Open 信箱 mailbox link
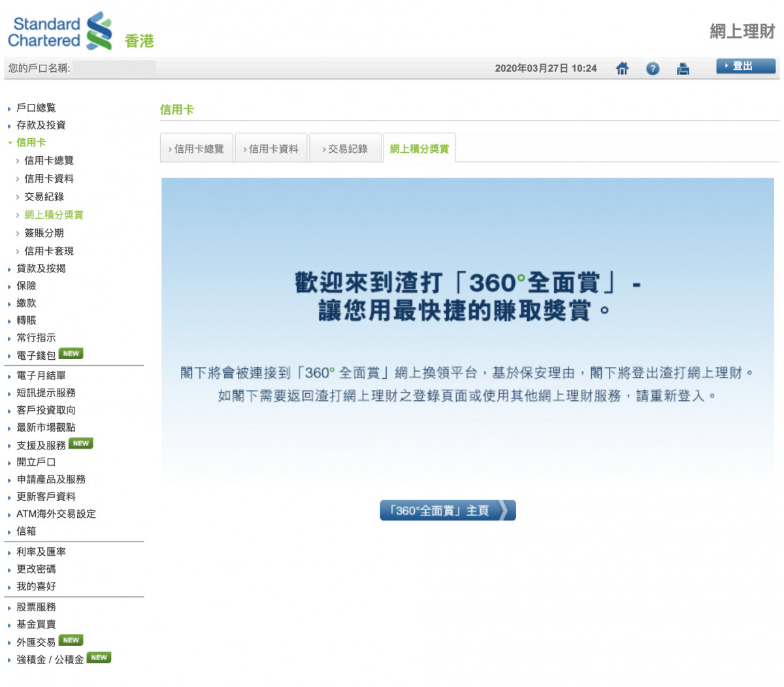 coord(26,531)
